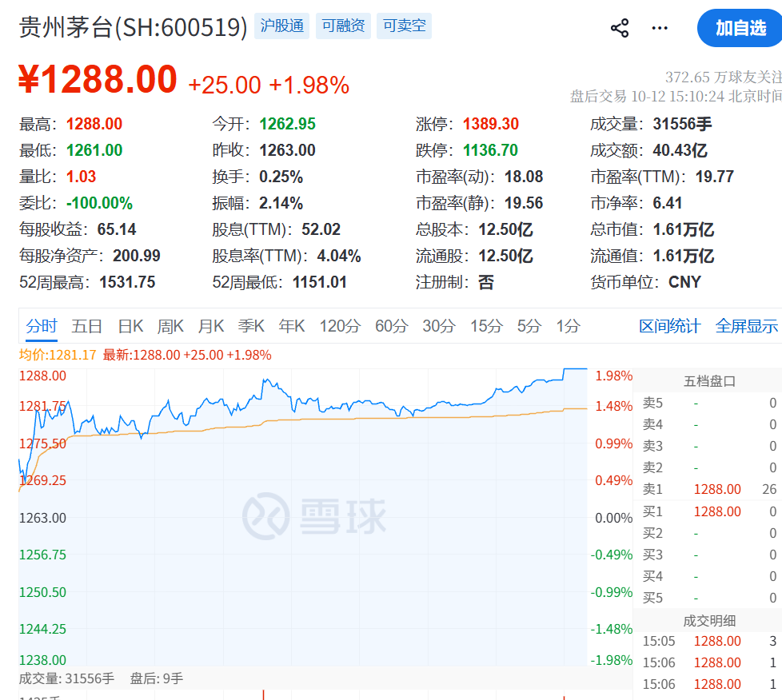Click the 振幅 value 2.14%
Viewport: 782px width, 700px height.
tap(281, 203)
